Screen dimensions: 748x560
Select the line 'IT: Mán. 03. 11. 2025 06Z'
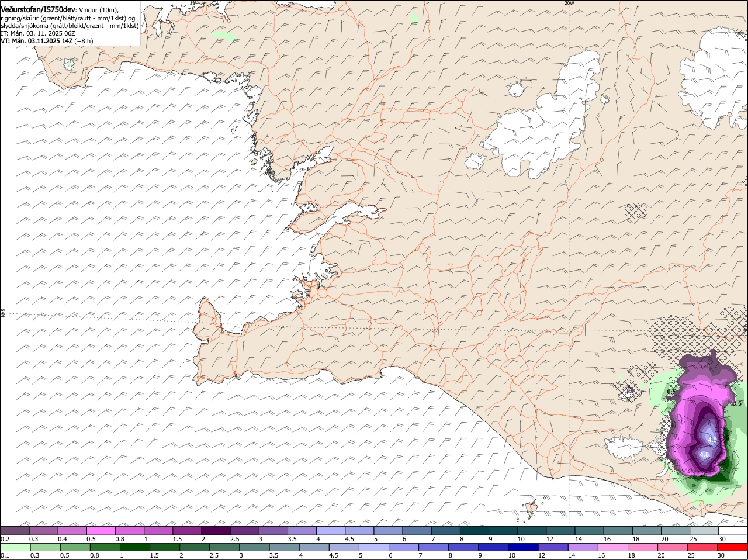(37, 33)
